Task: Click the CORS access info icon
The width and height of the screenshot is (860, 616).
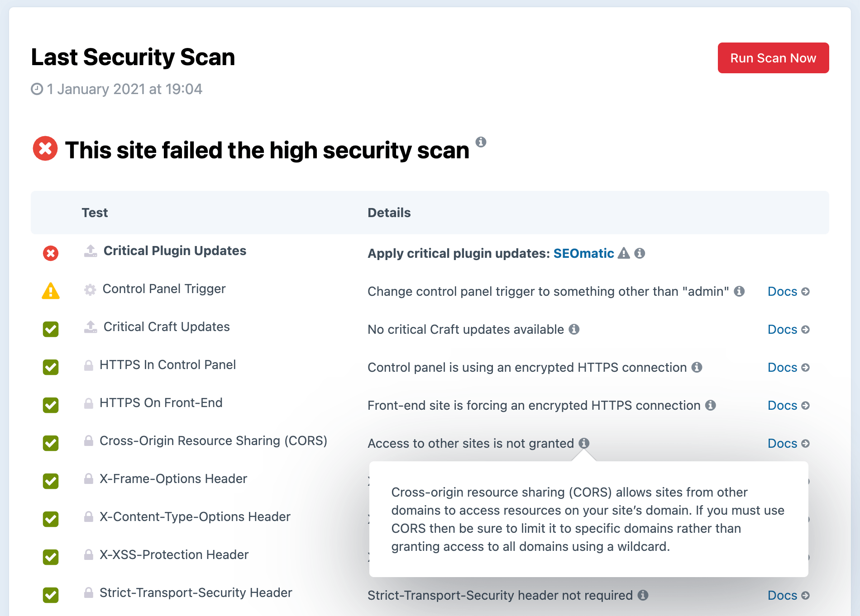Action: [584, 443]
